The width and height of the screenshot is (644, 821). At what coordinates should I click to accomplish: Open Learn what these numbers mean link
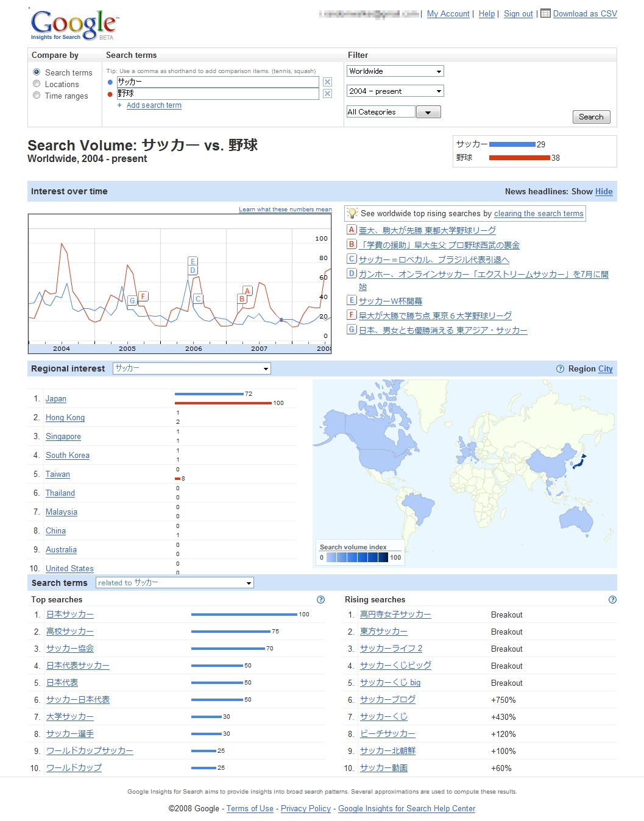285,209
